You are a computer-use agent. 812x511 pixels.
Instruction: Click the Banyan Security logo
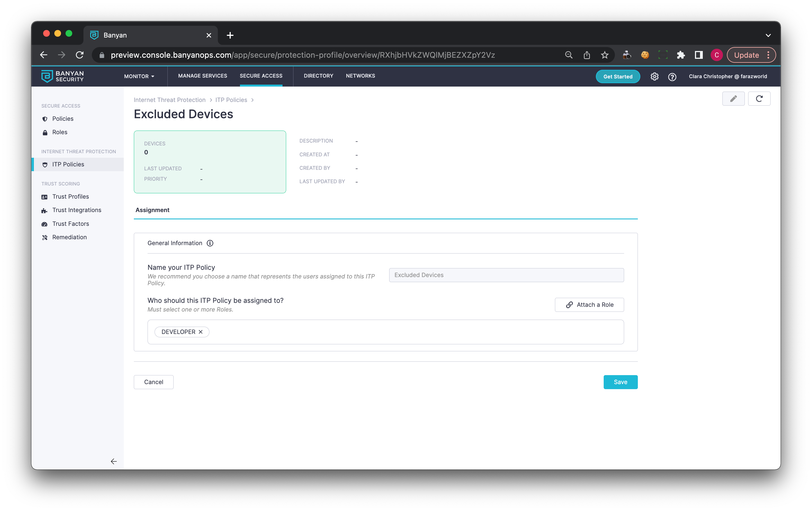coord(62,76)
